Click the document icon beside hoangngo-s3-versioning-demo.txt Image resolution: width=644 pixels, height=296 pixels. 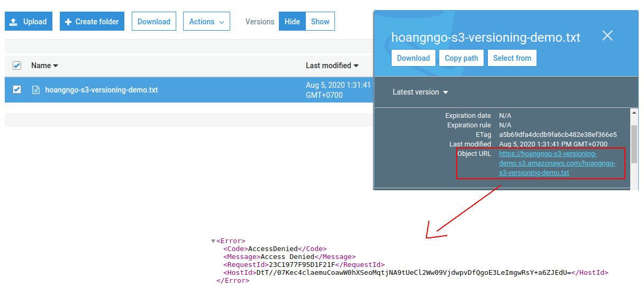point(36,90)
